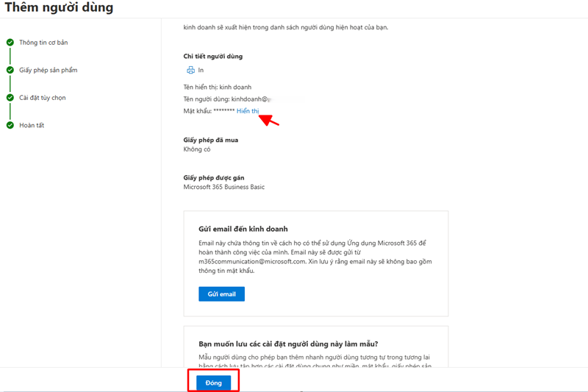Viewport: 588px width, 392px height.
Task: Select the Giấy phép sản phẩm step label
Action: point(48,70)
